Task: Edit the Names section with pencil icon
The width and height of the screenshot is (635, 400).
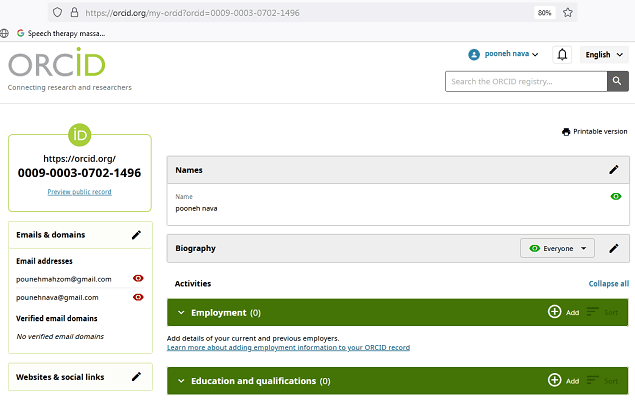Action: (x=614, y=170)
